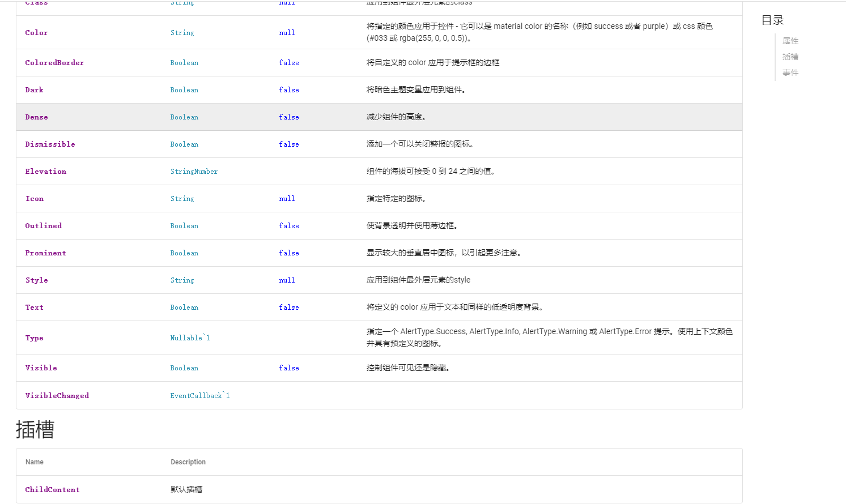Image resolution: width=846 pixels, height=504 pixels.
Task: Click the EventCallback`1 type cell
Action: pos(200,396)
